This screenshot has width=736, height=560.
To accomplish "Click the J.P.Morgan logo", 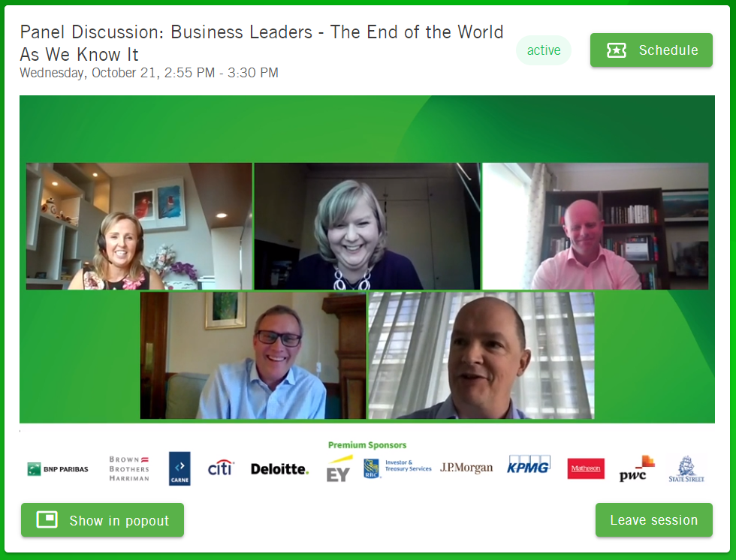I will click(x=466, y=468).
